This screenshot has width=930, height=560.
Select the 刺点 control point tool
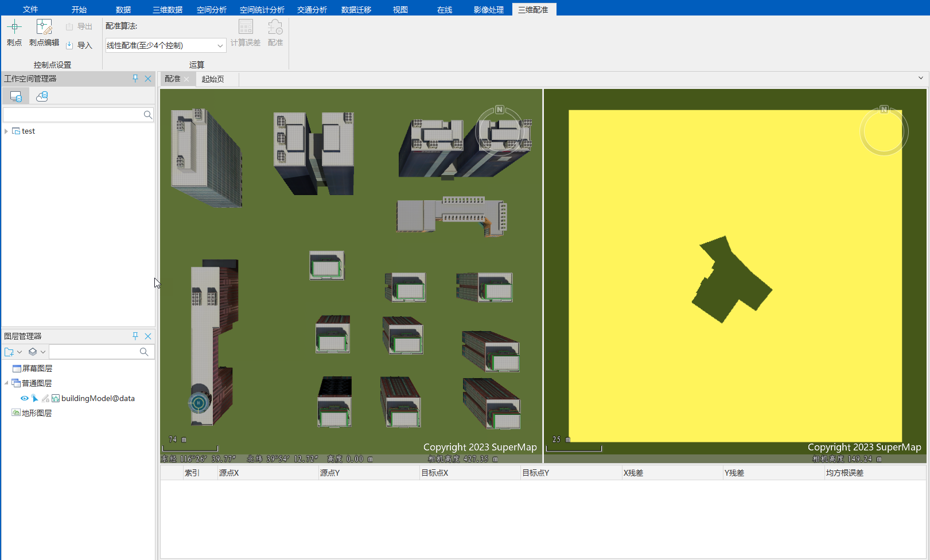[14, 33]
